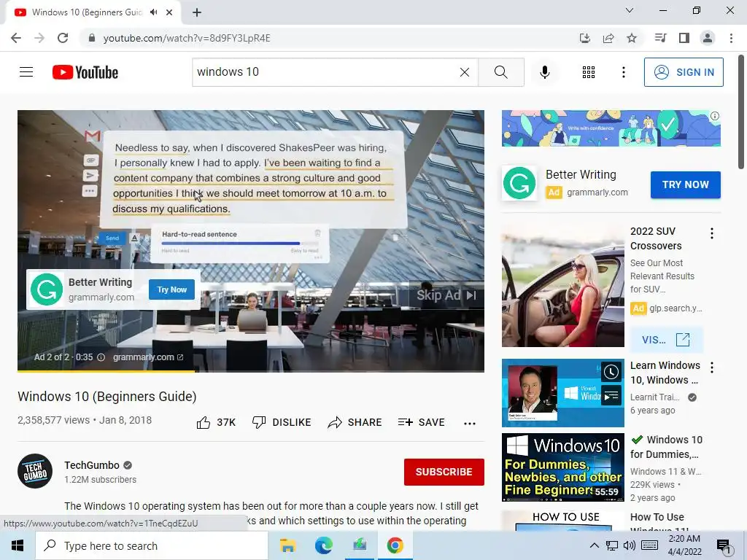Open the Learn Windows 10 video thumbnail
747x560 pixels.
coord(562,393)
